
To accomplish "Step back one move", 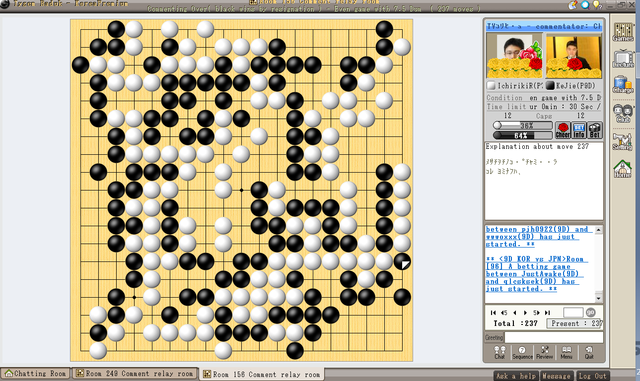I will coord(515,312).
